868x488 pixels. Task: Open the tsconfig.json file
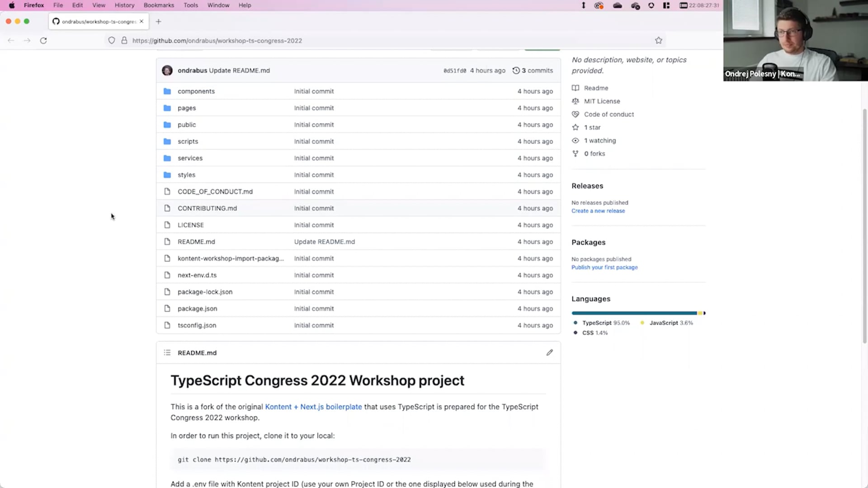pos(197,325)
